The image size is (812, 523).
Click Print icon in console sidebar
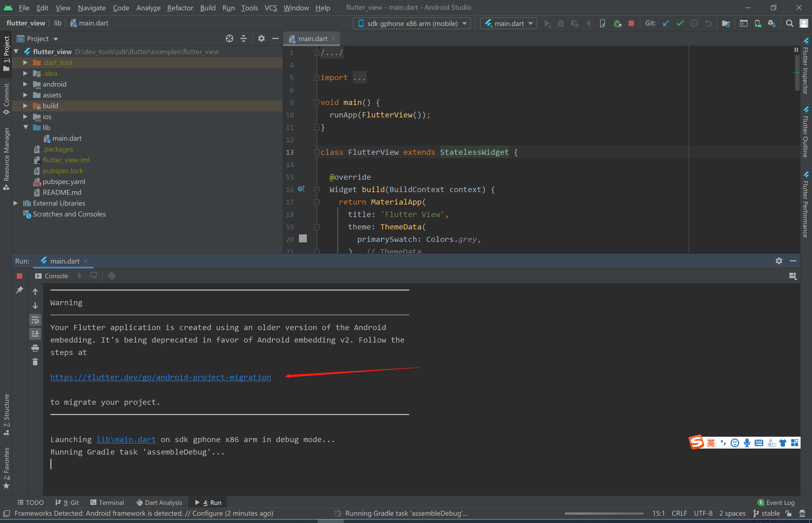pyautogui.click(x=35, y=348)
